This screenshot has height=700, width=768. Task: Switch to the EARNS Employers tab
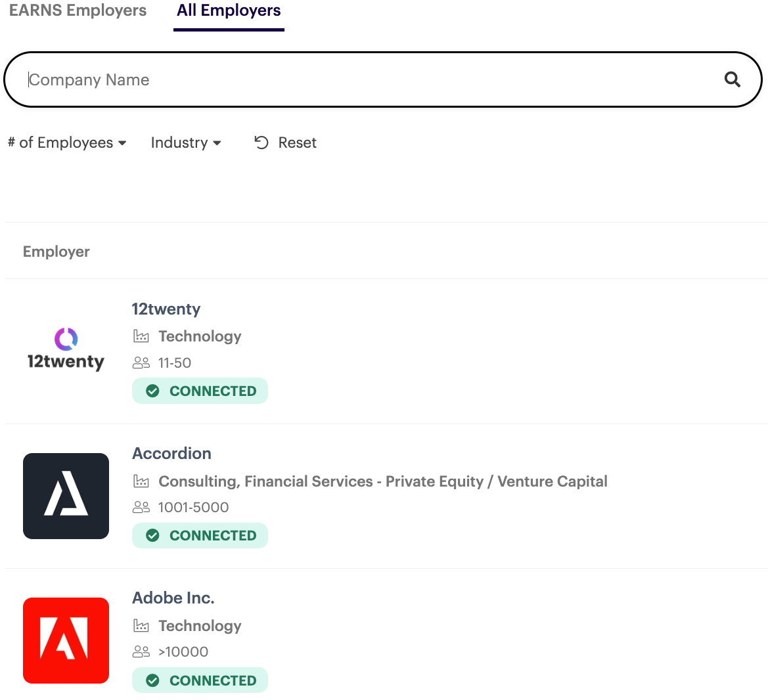(x=78, y=11)
